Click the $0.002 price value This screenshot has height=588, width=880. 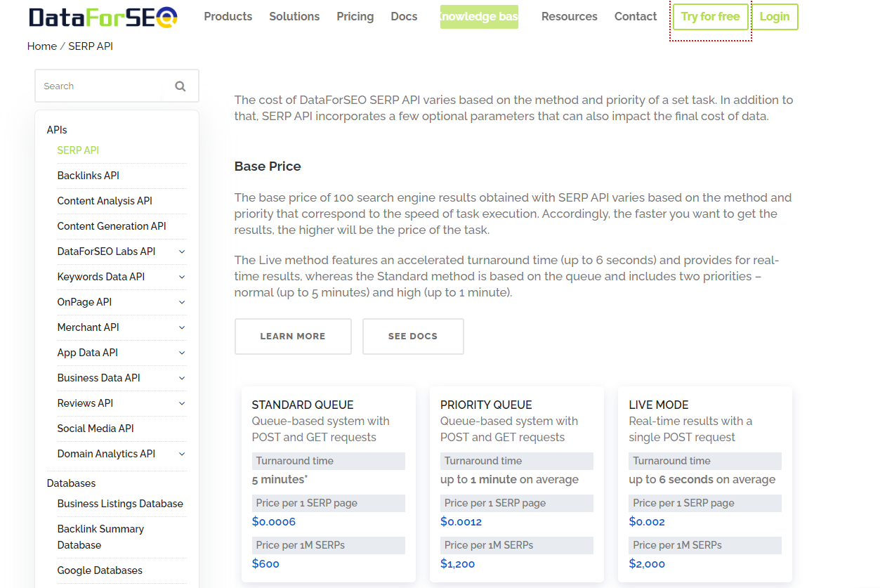click(647, 522)
